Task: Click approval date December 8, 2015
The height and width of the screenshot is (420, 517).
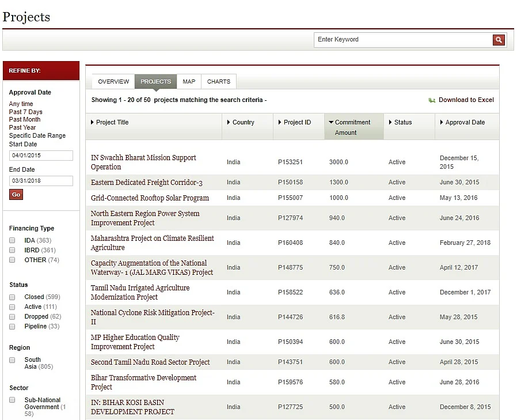Action: pyautogui.click(x=465, y=407)
